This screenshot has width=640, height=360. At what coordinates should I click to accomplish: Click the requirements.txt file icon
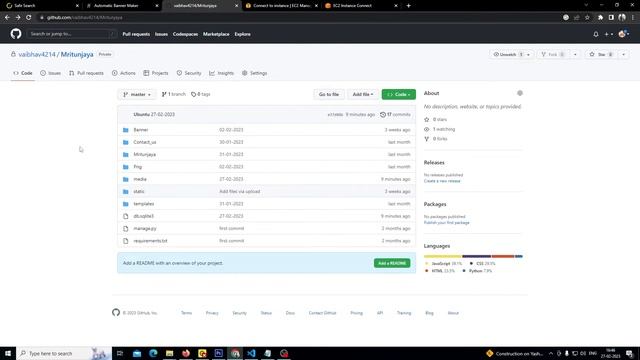(126, 241)
